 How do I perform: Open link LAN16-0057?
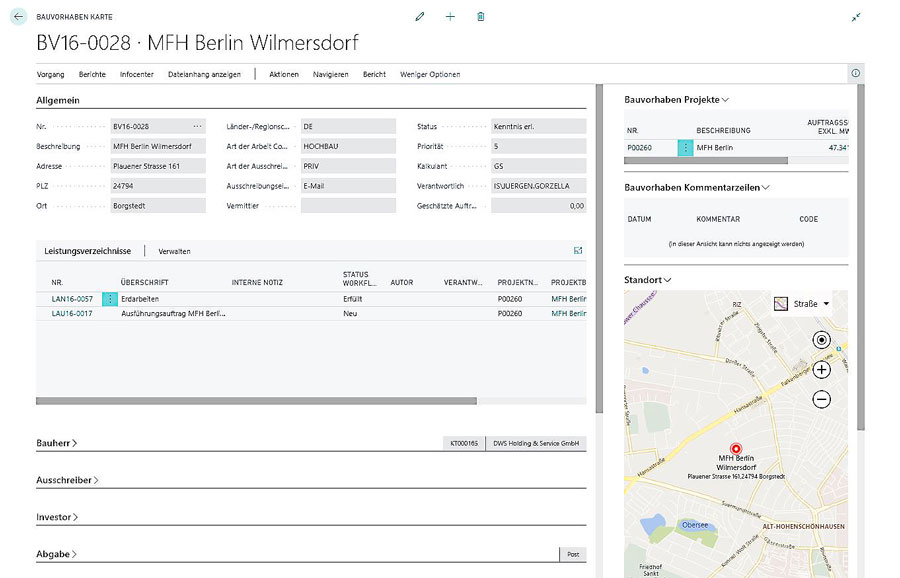click(x=72, y=299)
